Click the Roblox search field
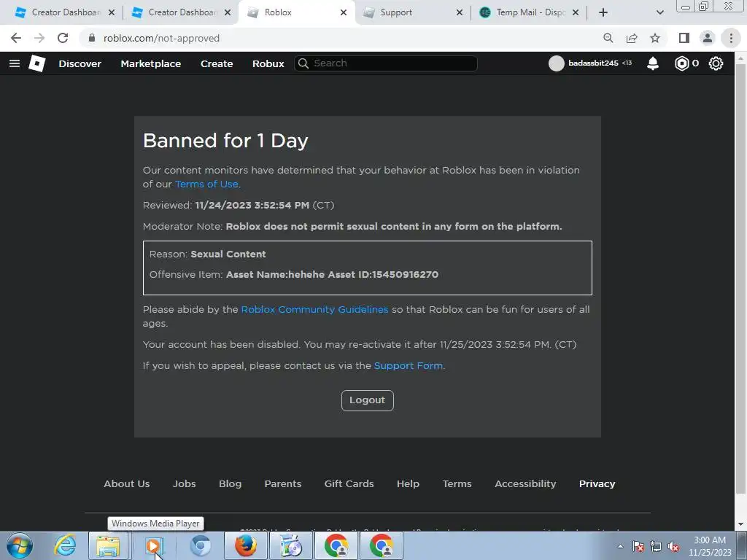 (386, 63)
